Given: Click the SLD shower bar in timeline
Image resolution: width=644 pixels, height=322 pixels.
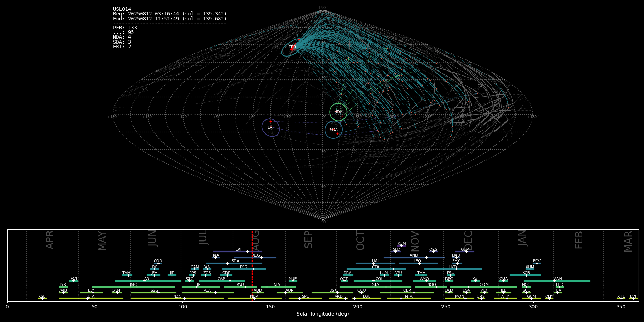Looking at the screenshot, I should click(x=396, y=252).
